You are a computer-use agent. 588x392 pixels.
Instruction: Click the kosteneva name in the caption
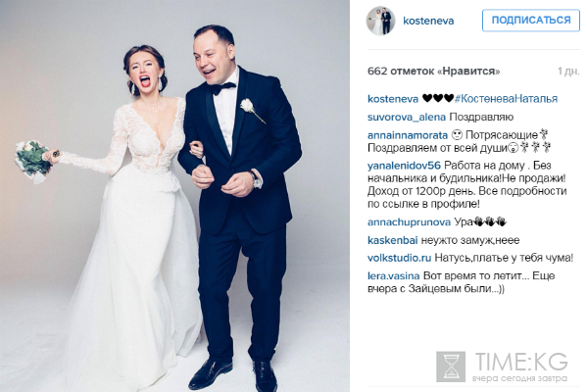tap(393, 99)
